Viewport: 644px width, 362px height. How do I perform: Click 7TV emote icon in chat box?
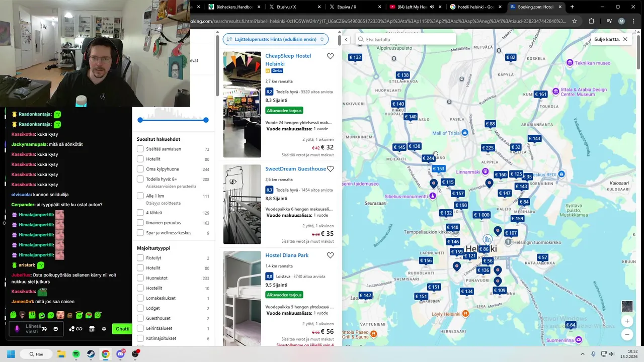(44, 329)
